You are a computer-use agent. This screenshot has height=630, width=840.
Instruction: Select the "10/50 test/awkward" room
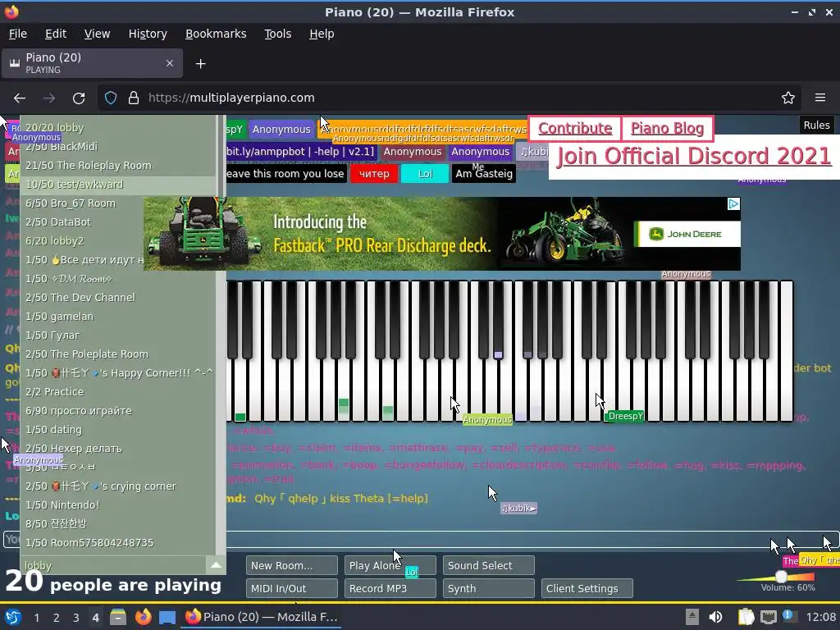[x=118, y=185]
